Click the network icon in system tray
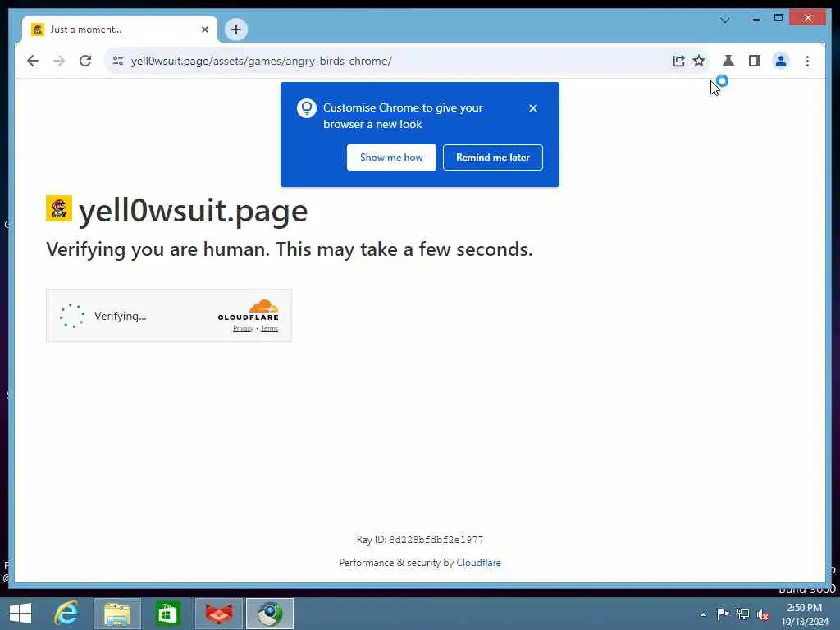Viewport: 840px width, 630px height. point(743,614)
